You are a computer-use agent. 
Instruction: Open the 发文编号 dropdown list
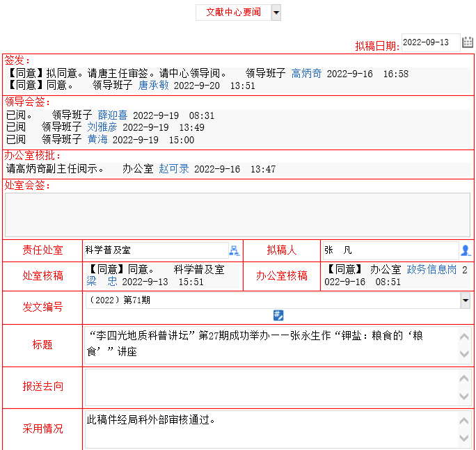click(465, 300)
